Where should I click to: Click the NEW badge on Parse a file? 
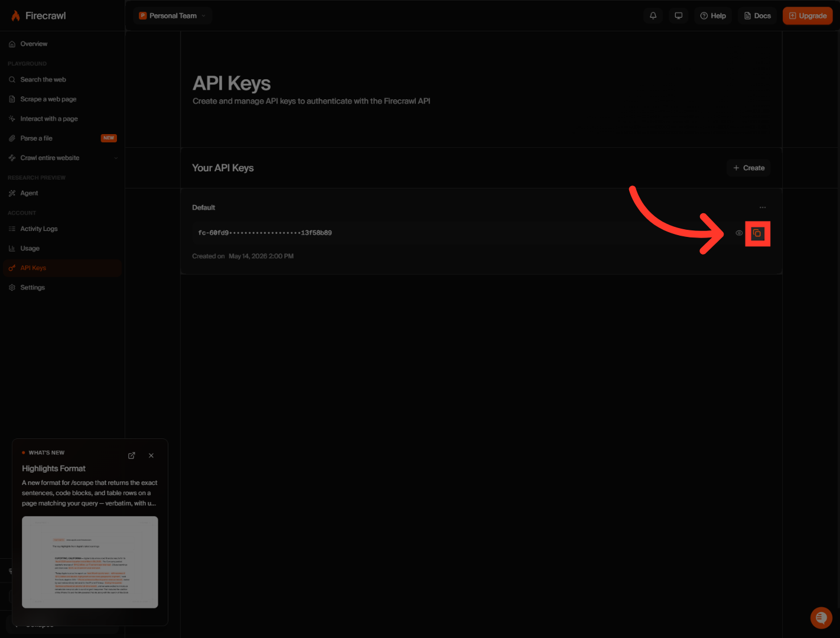pyautogui.click(x=109, y=138)
